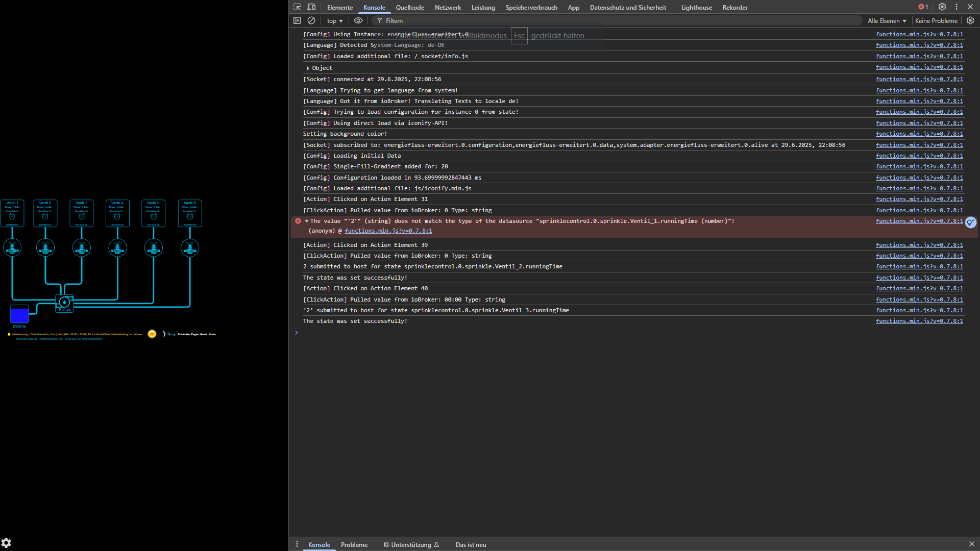Image resolution: width=980 pixels, height=551 pixels.
Task: Toggle the console sidebar panel
Action: (297, 21)
